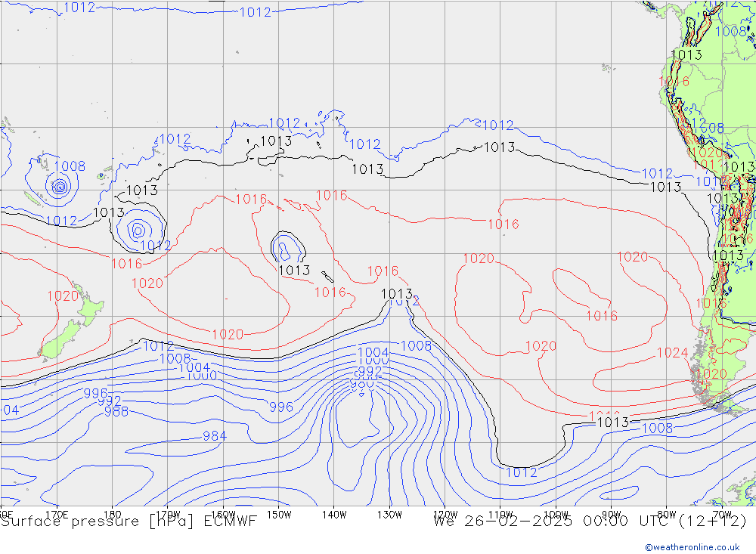
Task: Click the Surface pressure [hPa] ECMWF title
Action: pos(129,522)
